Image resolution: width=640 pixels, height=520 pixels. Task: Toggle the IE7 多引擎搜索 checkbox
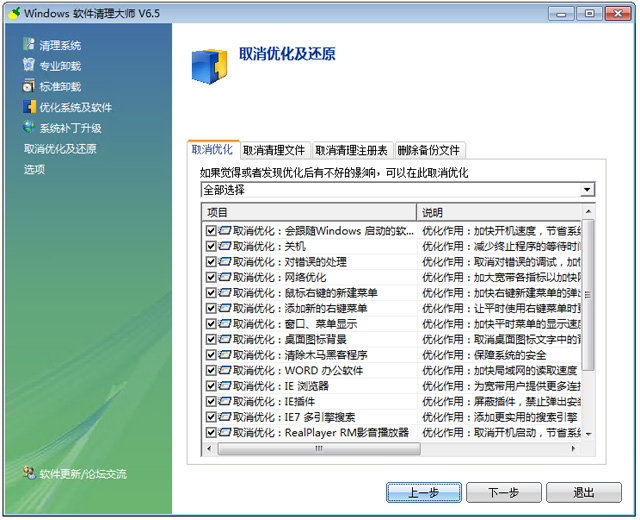(211, 417)
